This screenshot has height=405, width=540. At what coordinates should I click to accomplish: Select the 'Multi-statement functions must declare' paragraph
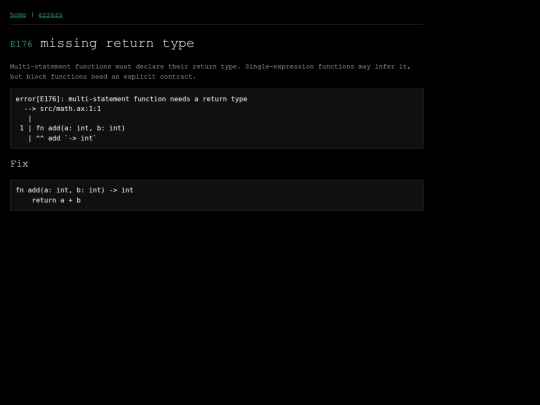coord(210,72)
